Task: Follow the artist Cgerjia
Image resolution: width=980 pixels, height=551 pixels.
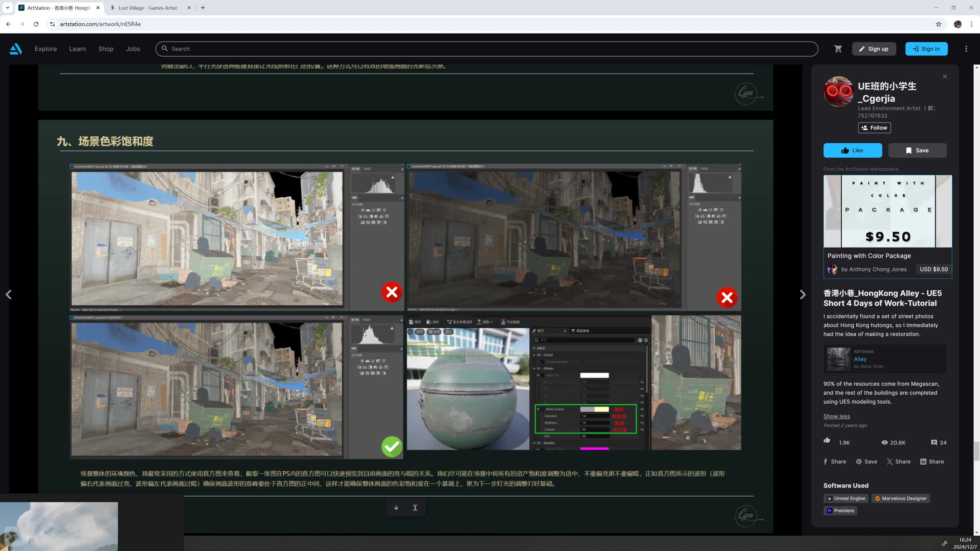Action: [x=874, y=128]
